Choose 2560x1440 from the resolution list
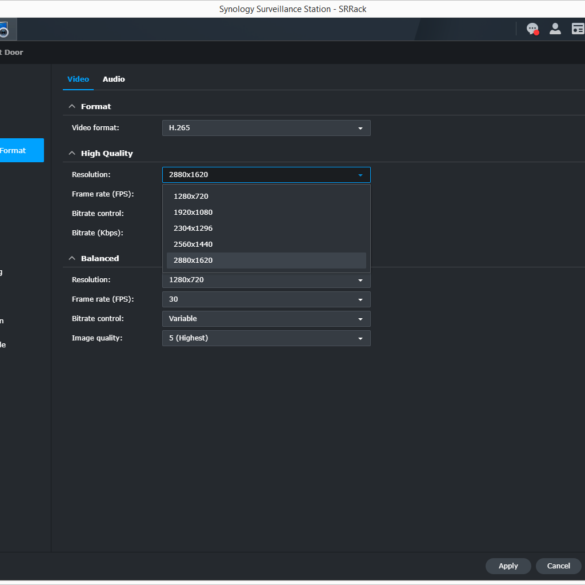This screenshot has width=585, height=585. [x=266, y=244]
